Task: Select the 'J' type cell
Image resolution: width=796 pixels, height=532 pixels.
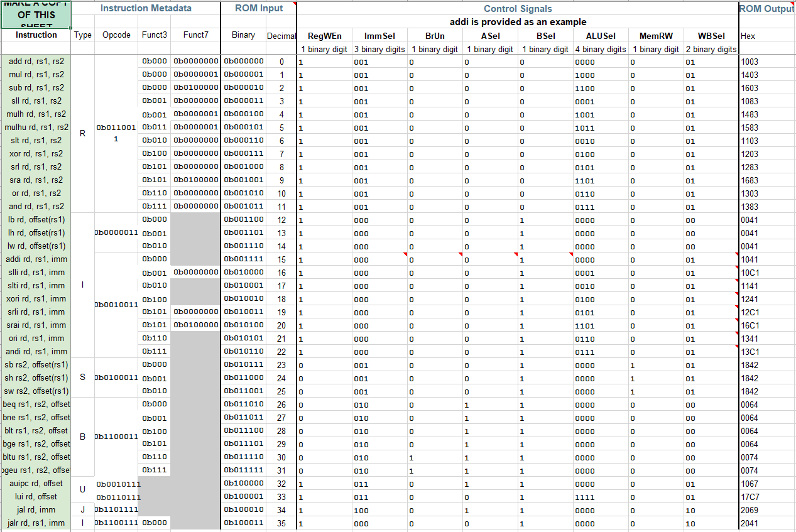Action: point(83,510)
